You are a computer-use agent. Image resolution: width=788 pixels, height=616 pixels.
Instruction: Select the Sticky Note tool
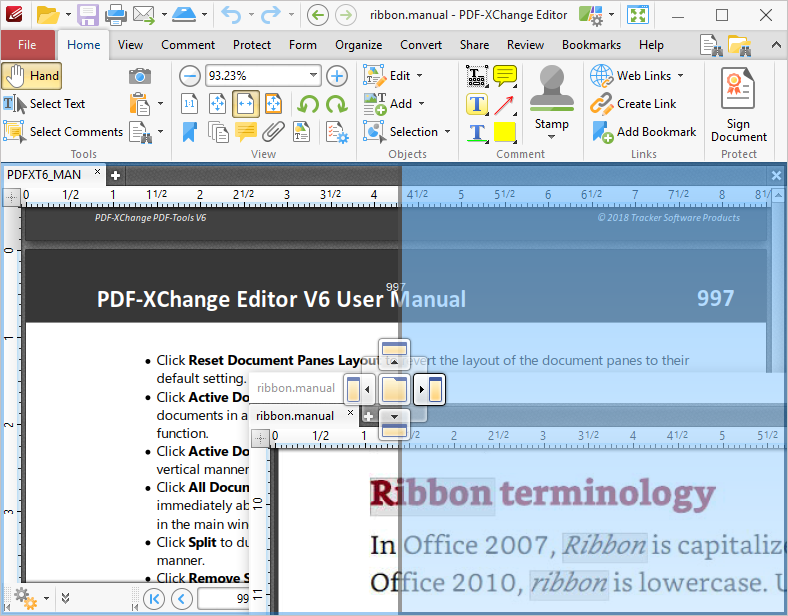pos(505,76)
